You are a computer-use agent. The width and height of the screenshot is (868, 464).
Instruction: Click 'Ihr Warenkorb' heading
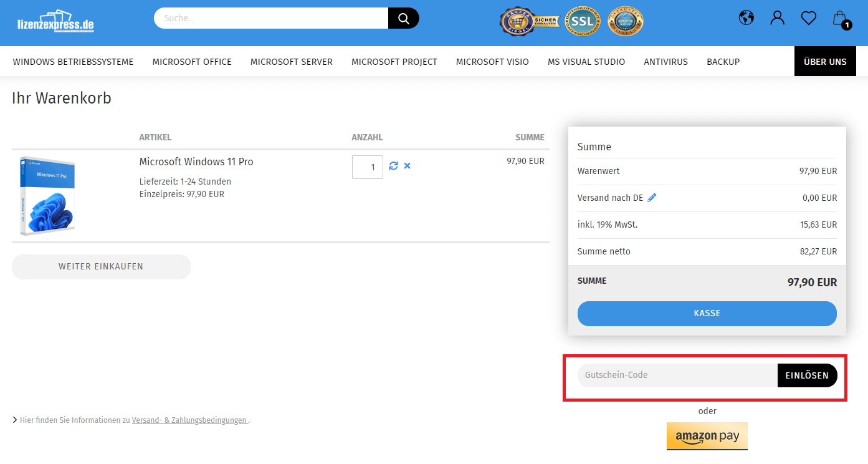[62, 98]
